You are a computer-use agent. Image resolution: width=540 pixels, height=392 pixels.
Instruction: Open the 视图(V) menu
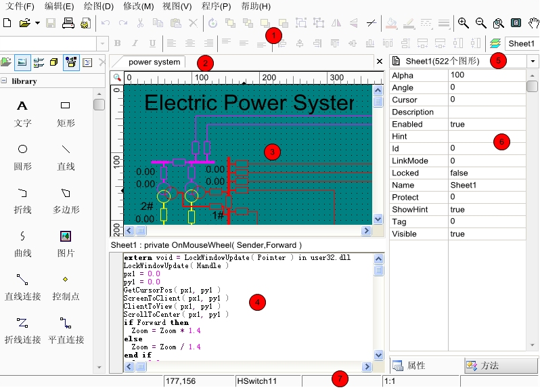click(x=177, y=6)
